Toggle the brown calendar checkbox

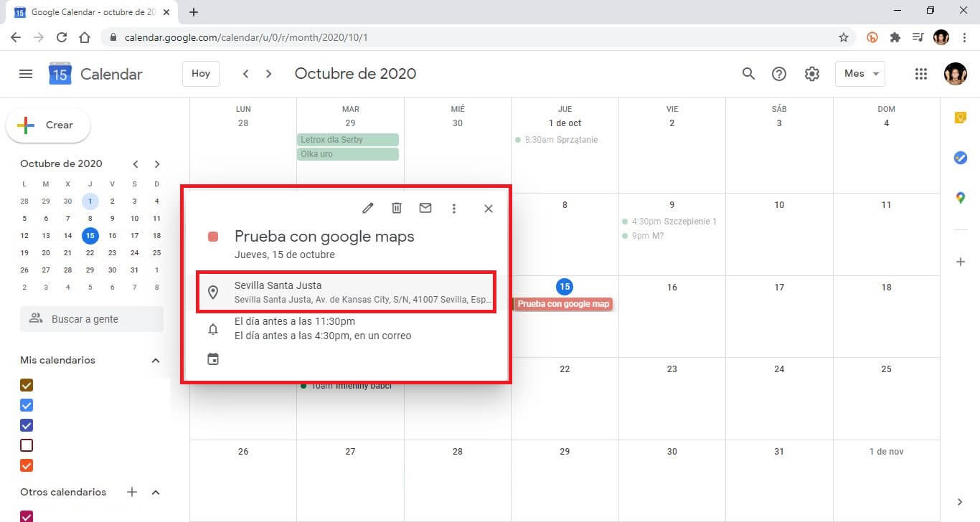pyautogui.click(x=27, y=385)
